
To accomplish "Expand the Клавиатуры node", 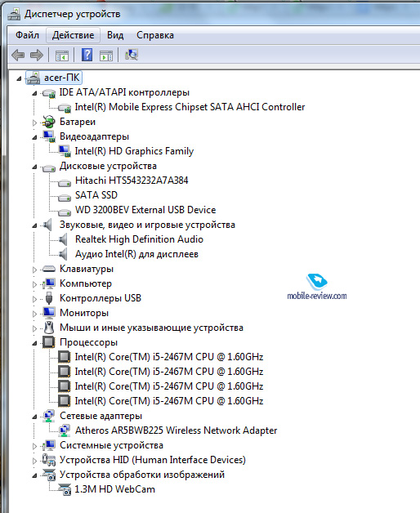I will click(34, 270).
